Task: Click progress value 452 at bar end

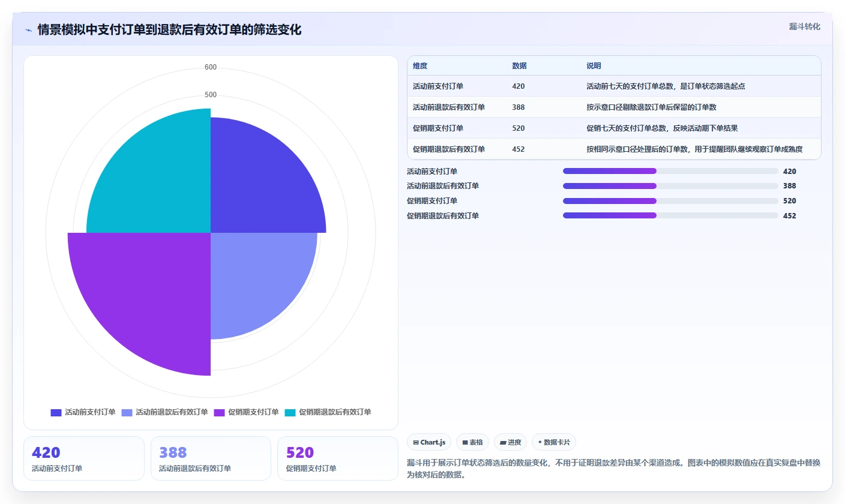Action: tap(790, 216)
